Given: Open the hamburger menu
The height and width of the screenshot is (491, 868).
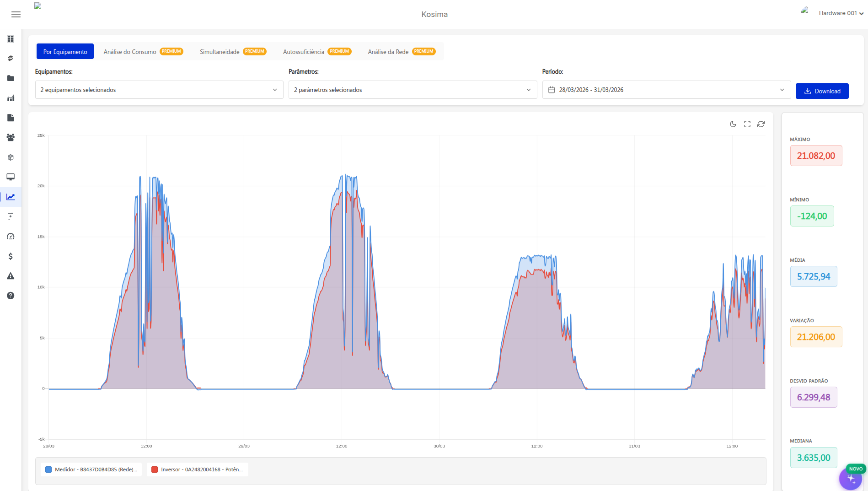Looking at the screenshot, I should click(x=16, y=15).
